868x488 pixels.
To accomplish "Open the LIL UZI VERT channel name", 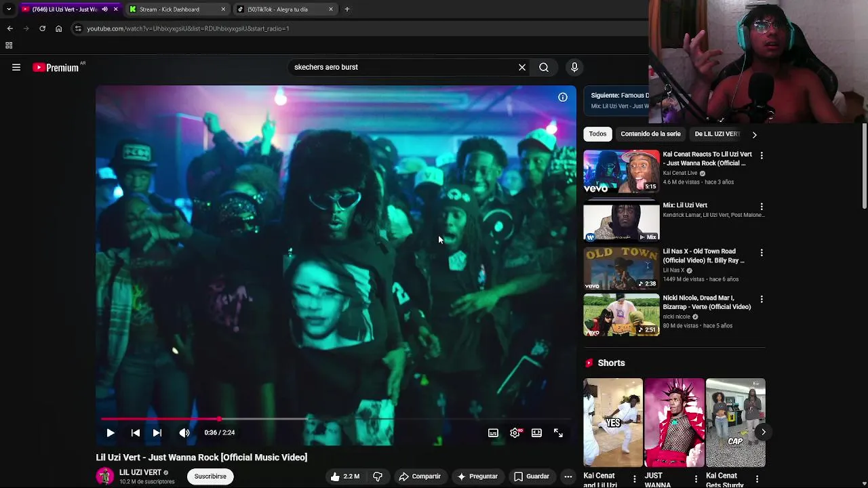I will 140,472.
